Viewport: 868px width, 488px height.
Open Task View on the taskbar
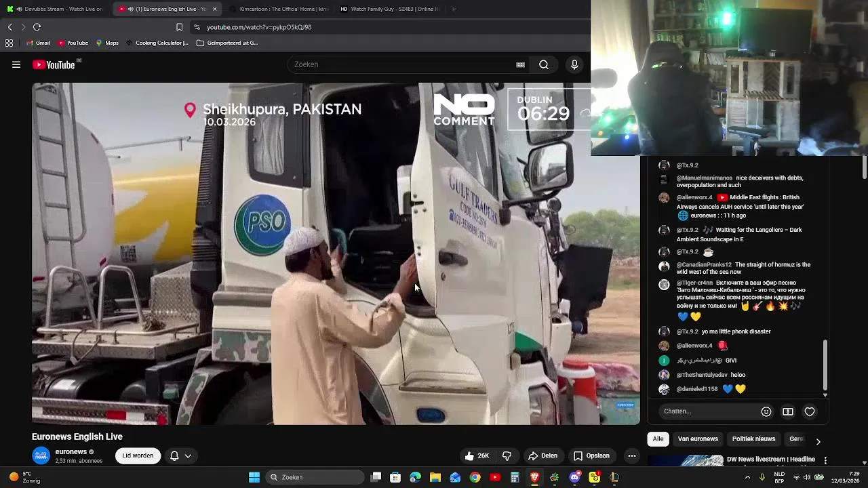(376, 477)
